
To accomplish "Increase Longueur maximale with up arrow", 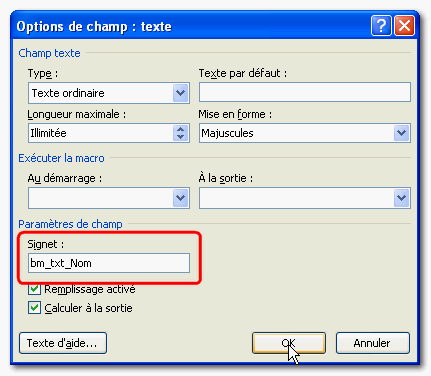I will pos(180,129).
